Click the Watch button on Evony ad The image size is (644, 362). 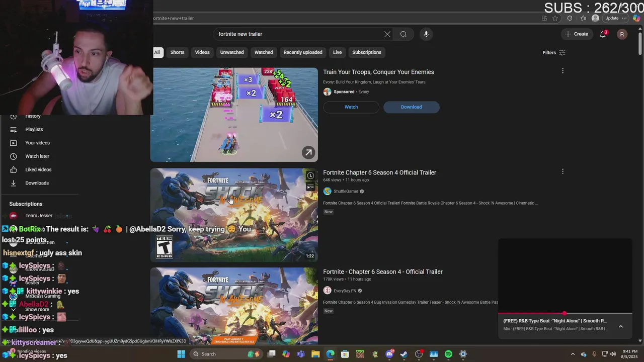(x=351, y=107)
